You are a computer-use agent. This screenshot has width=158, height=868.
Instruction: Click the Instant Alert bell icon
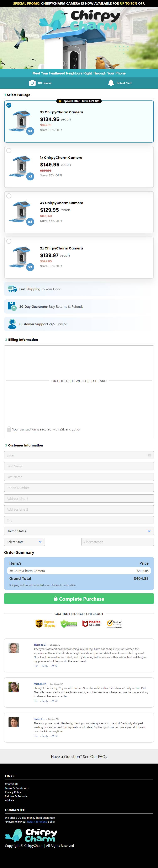[111, 83]
